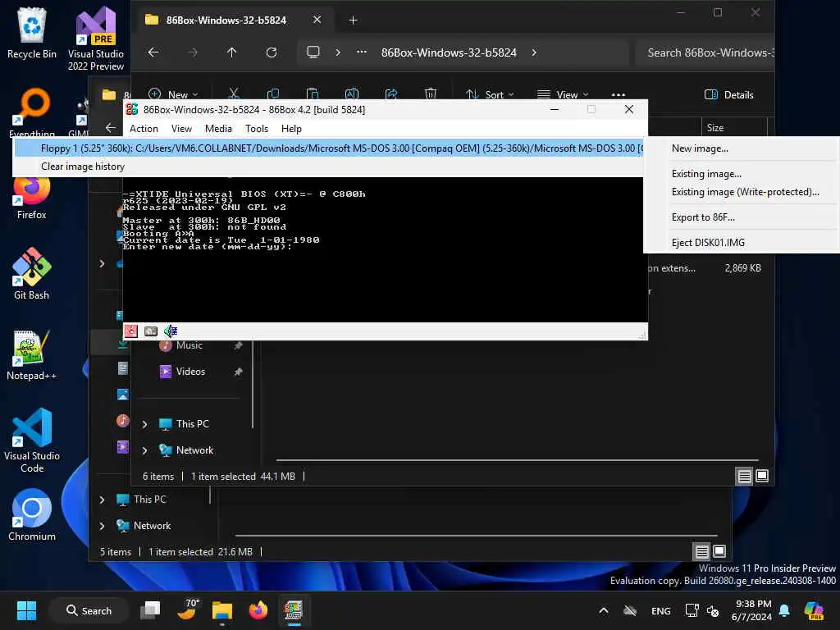This screenshot has width=840, height=630.
Task: Select the 86Box-Windows-32-b5824 Explorer tab
Action: tap(226, 21)
